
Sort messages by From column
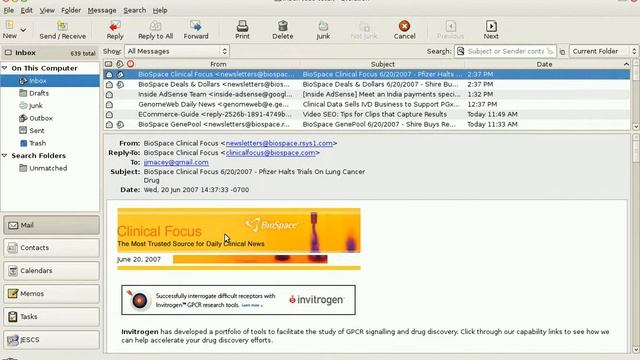point(218,64)
